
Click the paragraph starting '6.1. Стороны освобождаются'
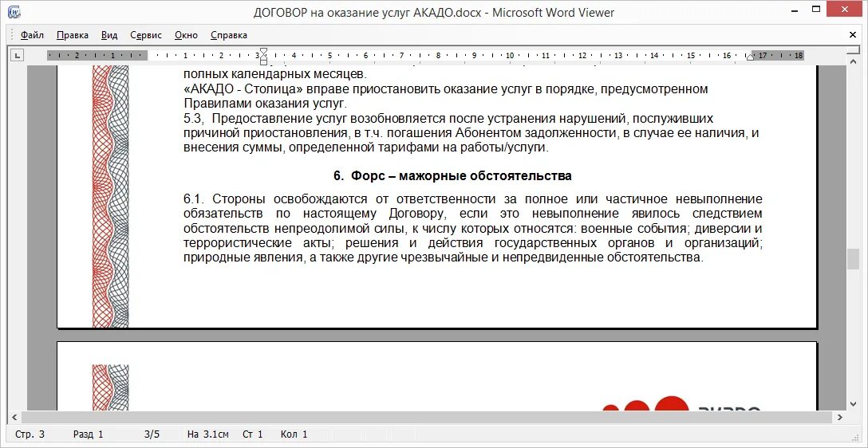(x=473, y=228)
